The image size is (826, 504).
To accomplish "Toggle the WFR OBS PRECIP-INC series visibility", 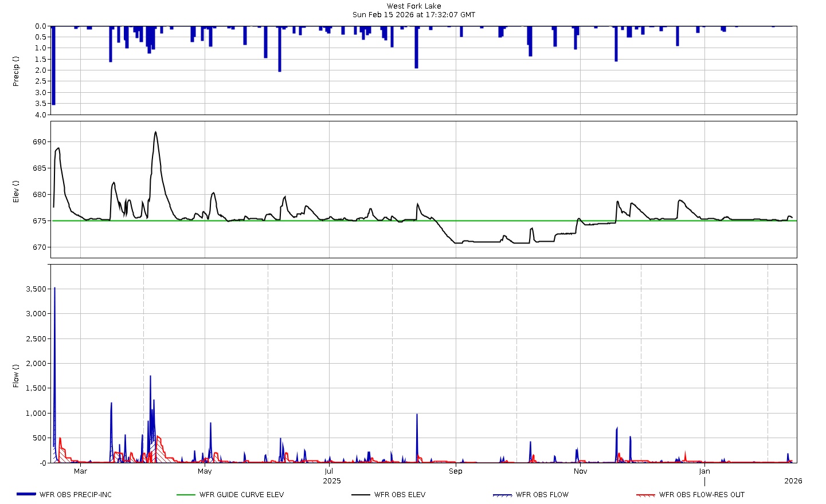I will pyautogui.click(x=75, y=495).
